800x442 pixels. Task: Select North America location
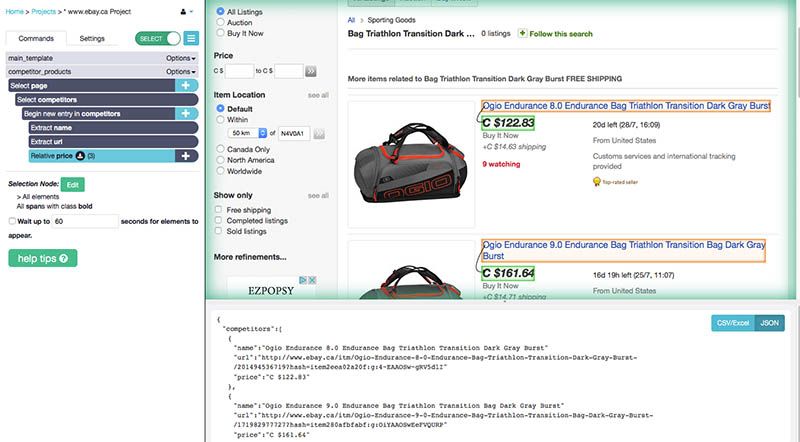click(220, 160)
